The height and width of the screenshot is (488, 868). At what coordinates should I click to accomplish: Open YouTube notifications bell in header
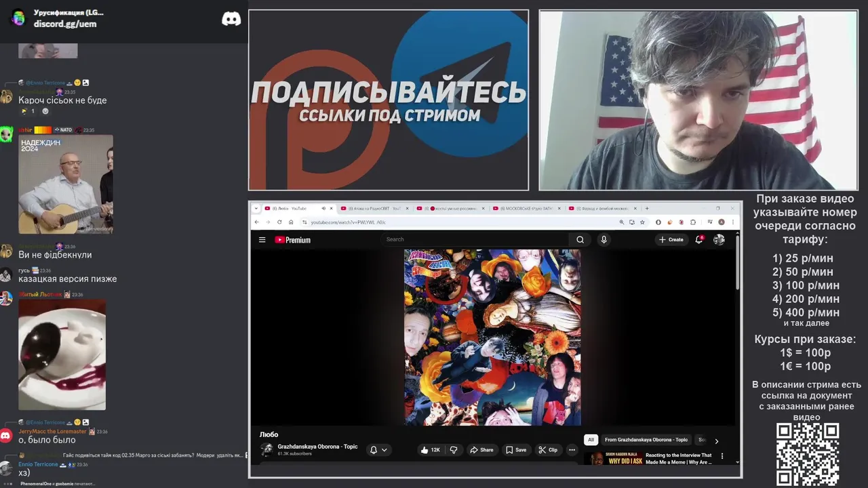tap(698, 239)
